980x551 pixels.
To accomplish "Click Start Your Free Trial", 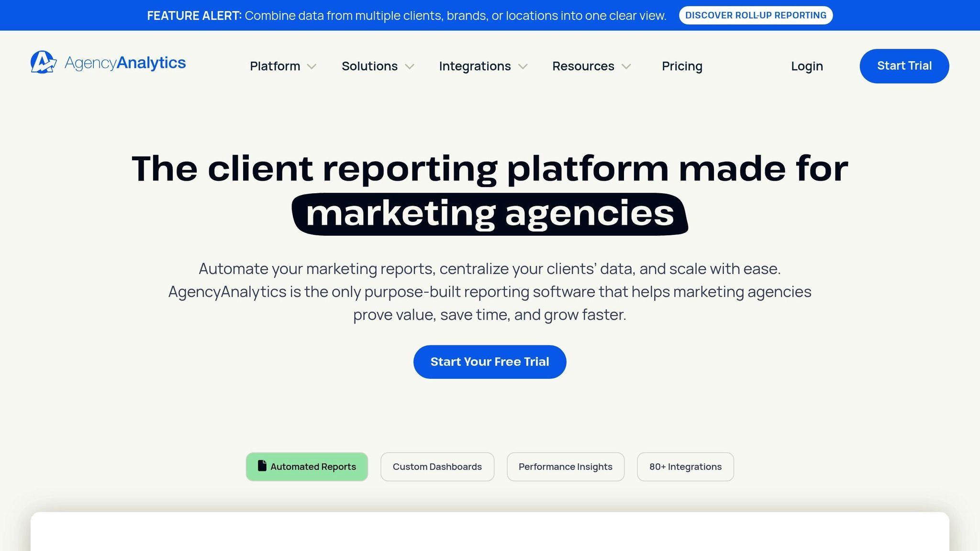I will (x=490, y=362).
